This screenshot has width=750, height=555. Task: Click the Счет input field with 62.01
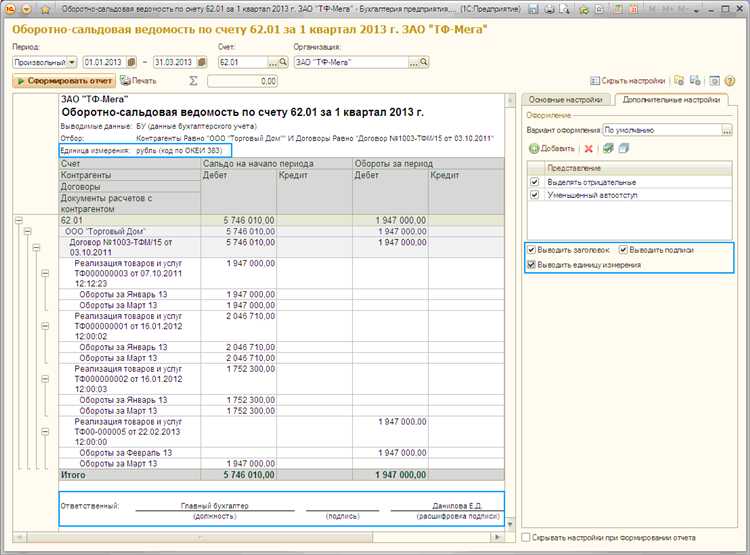click(x=240, y=62)
